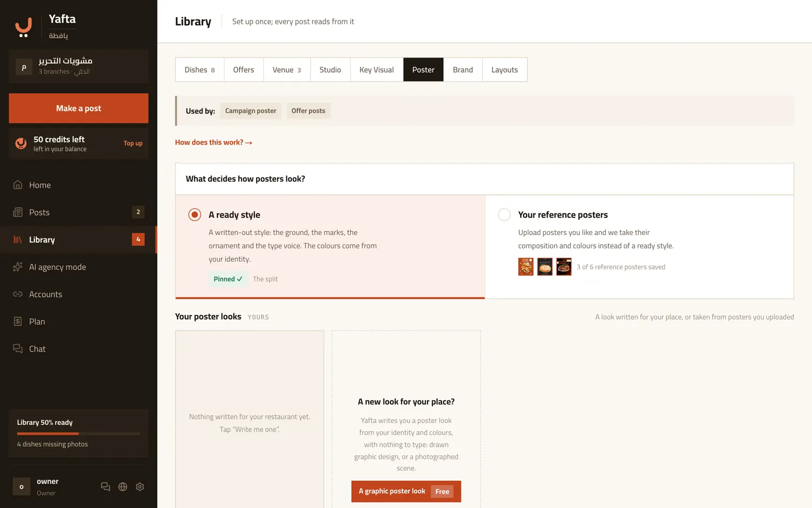Screen dimensions: 812x508
Task: Open the first reference poster thumbnail
Action: 526,267
